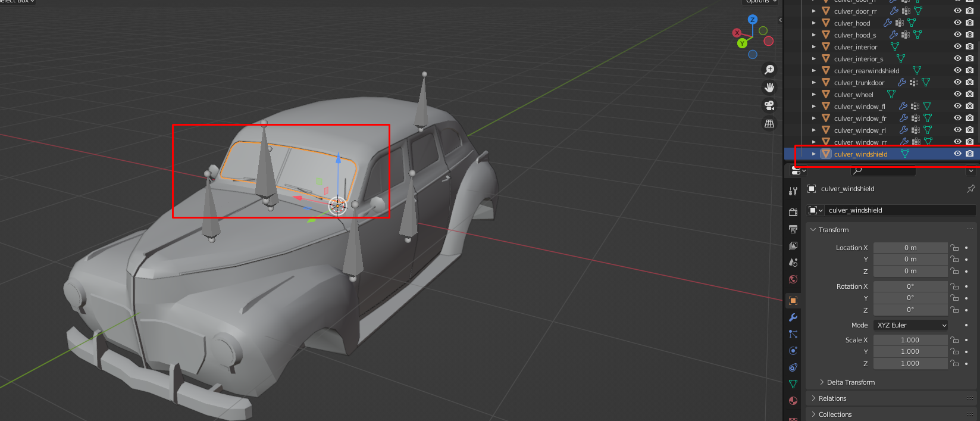Open the properties editor type dropdown
980x421 pixels.
coord(799,170)
